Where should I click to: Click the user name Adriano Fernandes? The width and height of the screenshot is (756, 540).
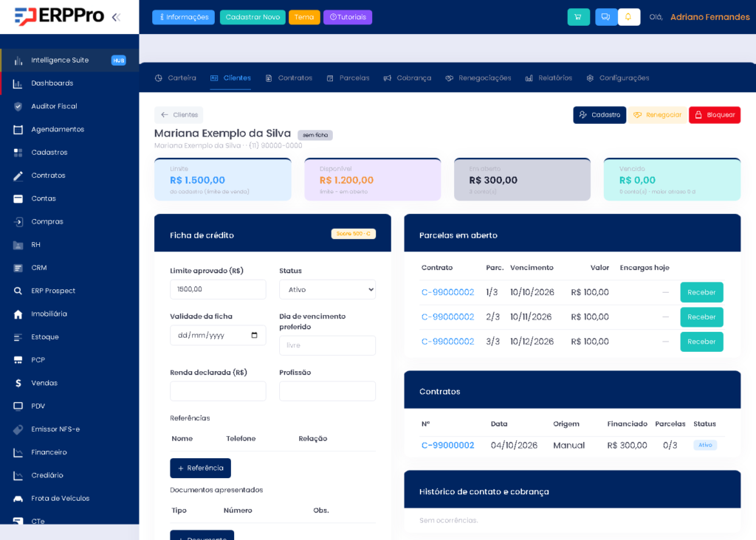pos(709,18)
